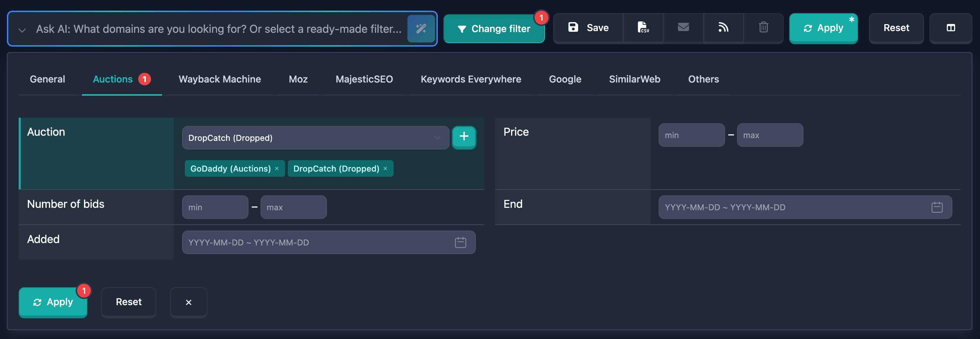Dismiss the filter panel with X button

click(188, 302)
